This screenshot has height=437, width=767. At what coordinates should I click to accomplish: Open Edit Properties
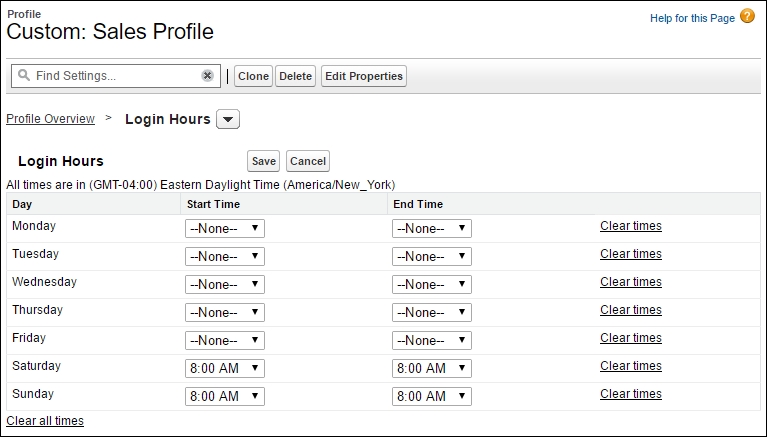(x=364, y=76)
